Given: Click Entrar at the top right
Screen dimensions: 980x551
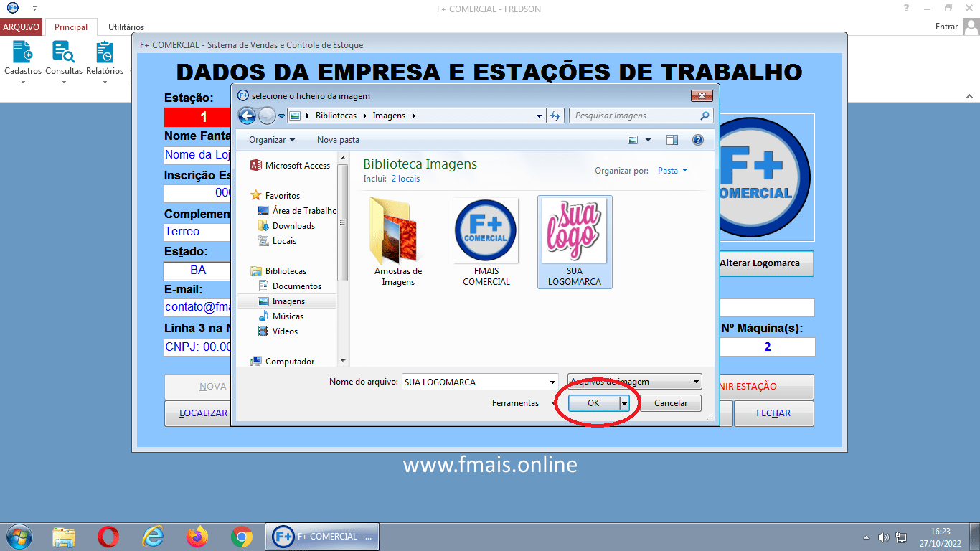Looking at the screenshot, I should click(946, 27).
